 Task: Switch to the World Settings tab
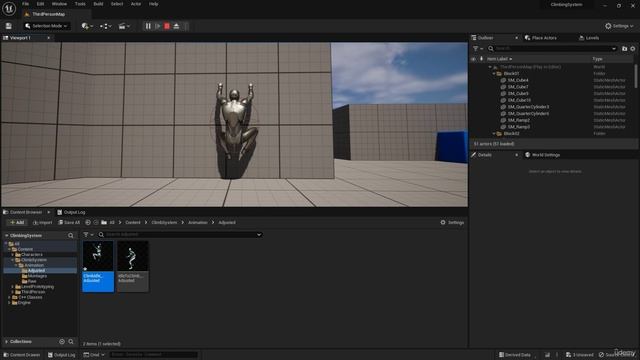click(542, 155)
